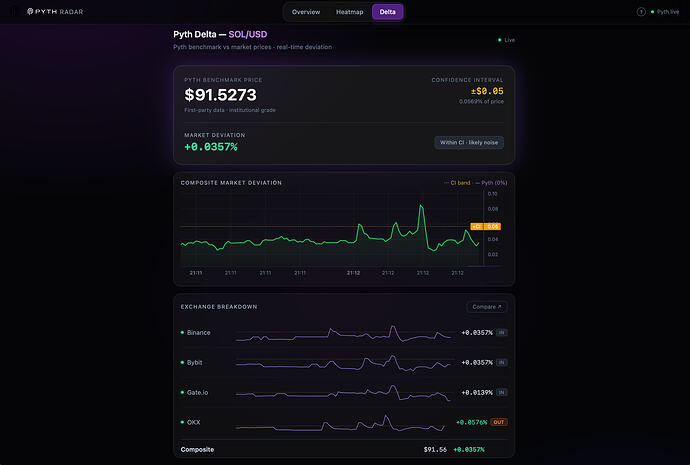Click the Pyth (0%) legend entry

tap(491, 183)
